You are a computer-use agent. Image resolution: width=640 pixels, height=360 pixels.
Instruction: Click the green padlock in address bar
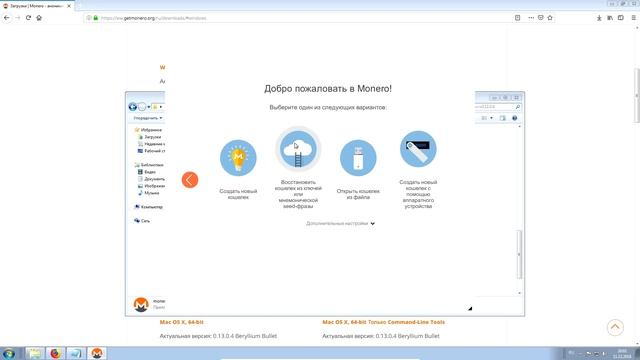[96, 18]
